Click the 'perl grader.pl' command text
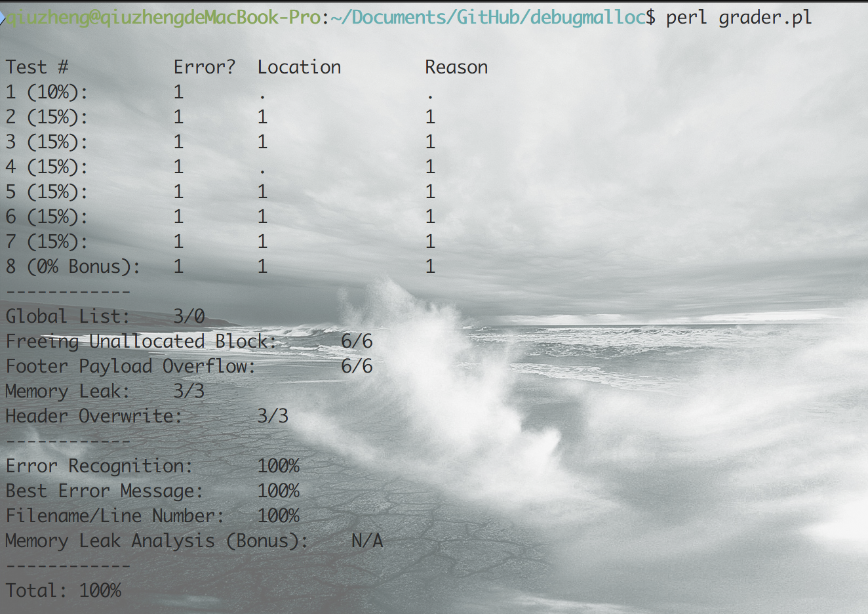This screenshot has height=614, width=868. pyautogui.click(x=739, y=17)
